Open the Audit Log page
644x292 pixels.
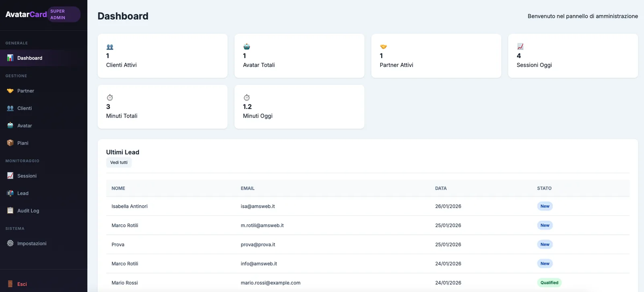click(x=43, y=211)
